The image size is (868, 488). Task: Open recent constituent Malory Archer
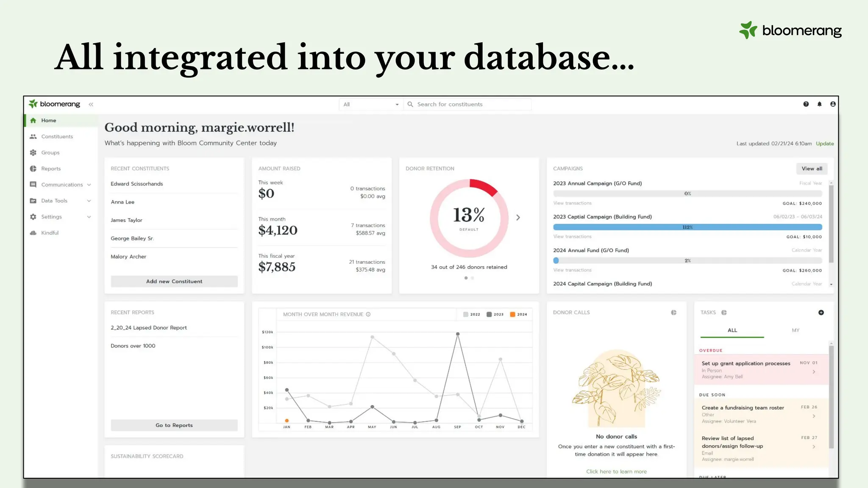point(128,257)
